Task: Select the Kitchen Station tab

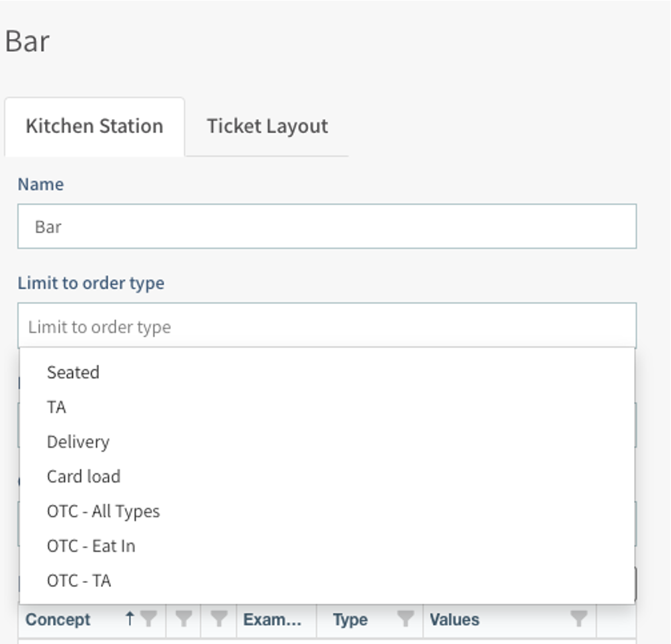Action: 94,126
